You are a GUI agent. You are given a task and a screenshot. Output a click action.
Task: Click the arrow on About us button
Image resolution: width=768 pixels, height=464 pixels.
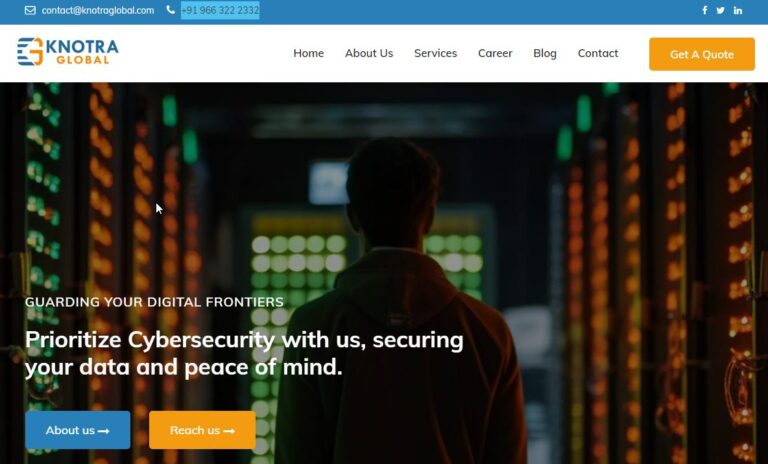click(103, 431)
